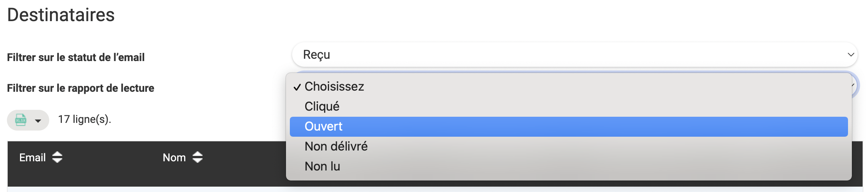868x192 pixels.
Task: Click the empty Reçu field area
Action: click(x=577, y=55)
